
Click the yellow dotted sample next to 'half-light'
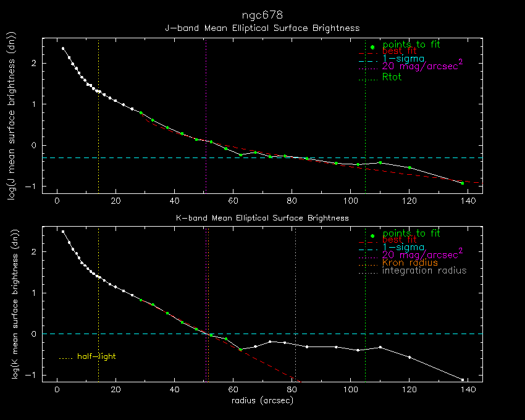tap(65, 358)
